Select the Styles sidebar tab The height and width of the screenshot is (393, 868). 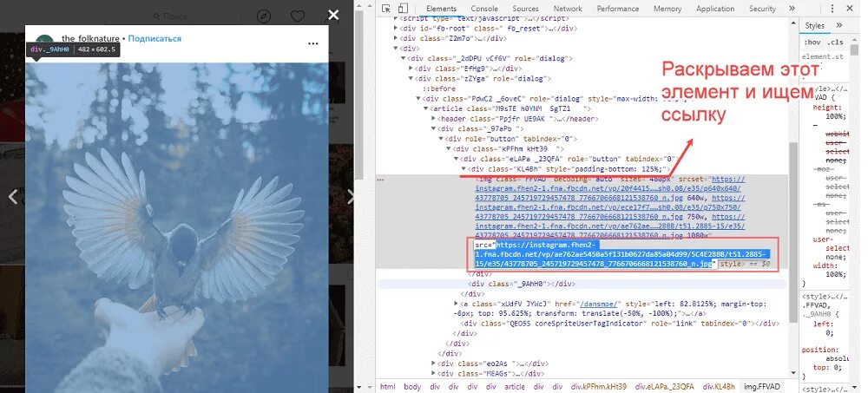[x=814, y=25]
